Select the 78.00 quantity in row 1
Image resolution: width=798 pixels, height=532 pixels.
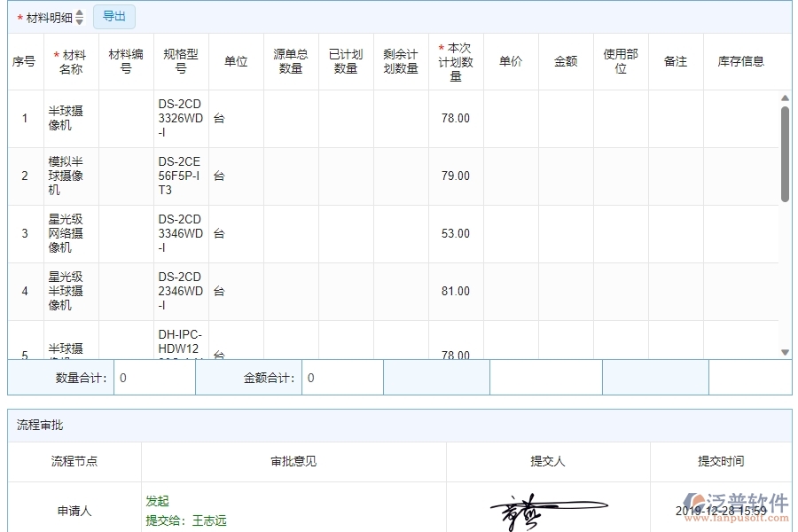pyautogui.click(x=455, y=119)
